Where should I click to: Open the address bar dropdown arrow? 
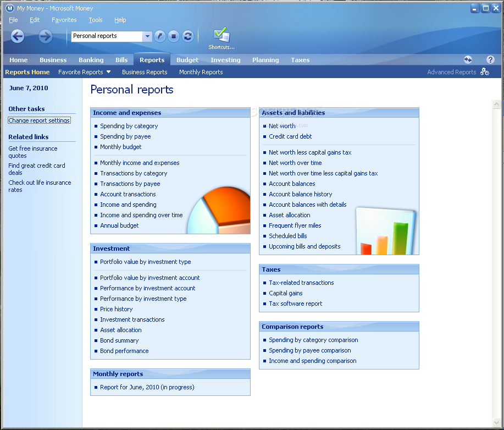[147, 36]
